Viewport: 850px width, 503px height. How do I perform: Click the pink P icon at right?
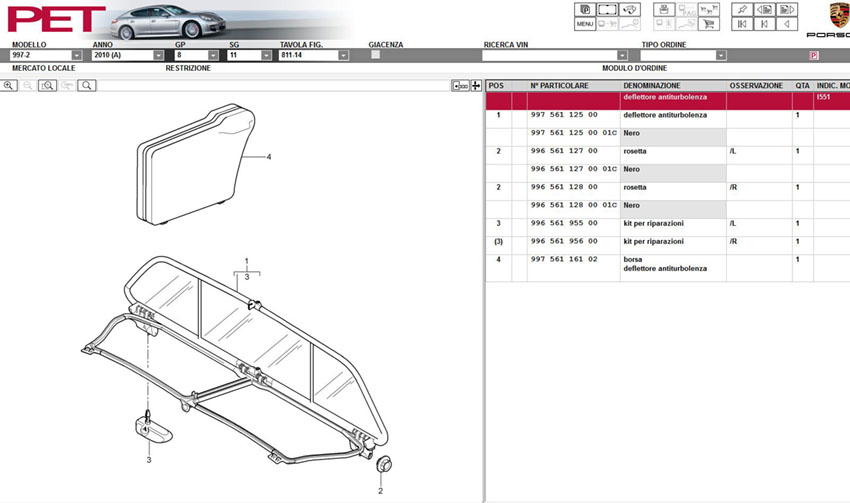(x=814, y=55)
